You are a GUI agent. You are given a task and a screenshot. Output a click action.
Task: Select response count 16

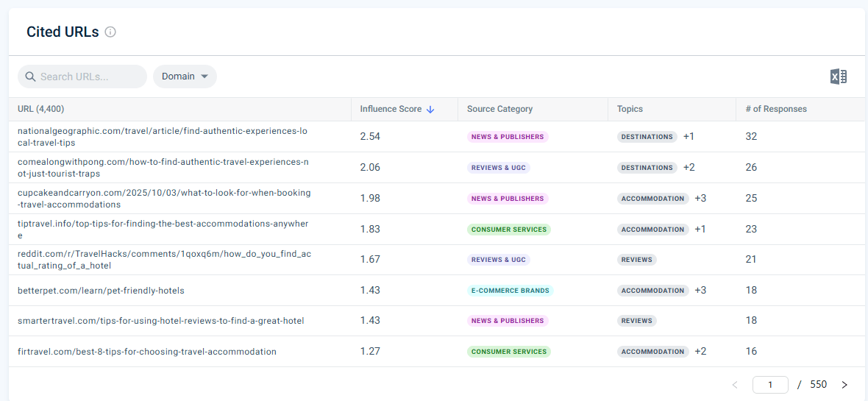pos(751,352)
